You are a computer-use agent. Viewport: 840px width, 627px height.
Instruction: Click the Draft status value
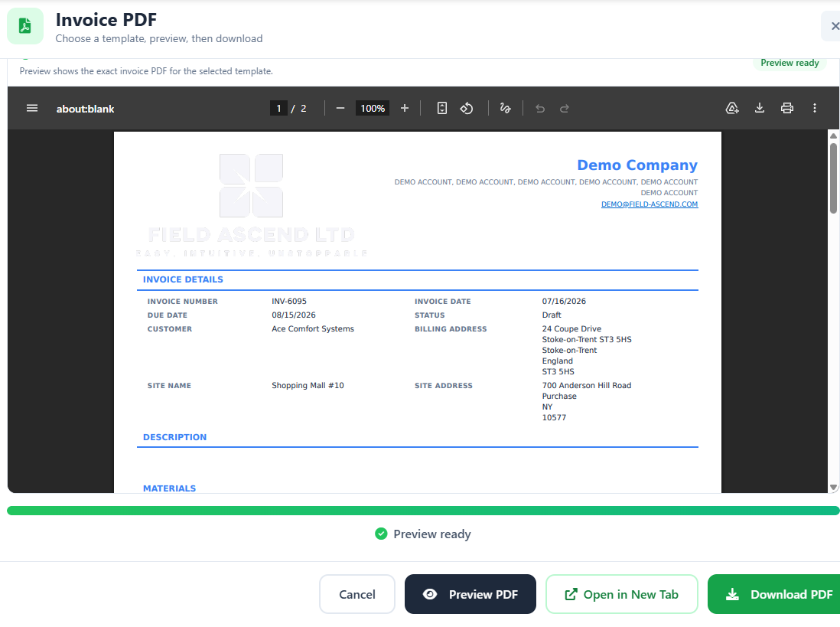pos(552,315)
